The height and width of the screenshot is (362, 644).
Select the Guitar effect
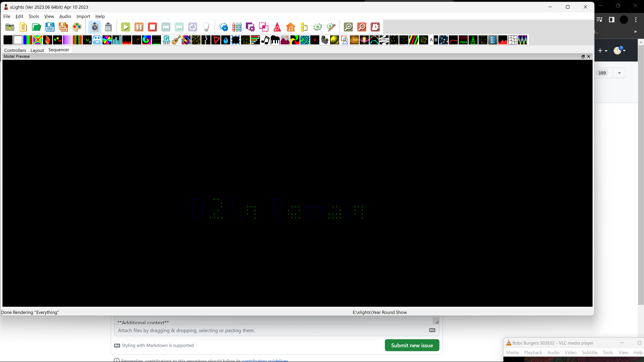[176, 40]
